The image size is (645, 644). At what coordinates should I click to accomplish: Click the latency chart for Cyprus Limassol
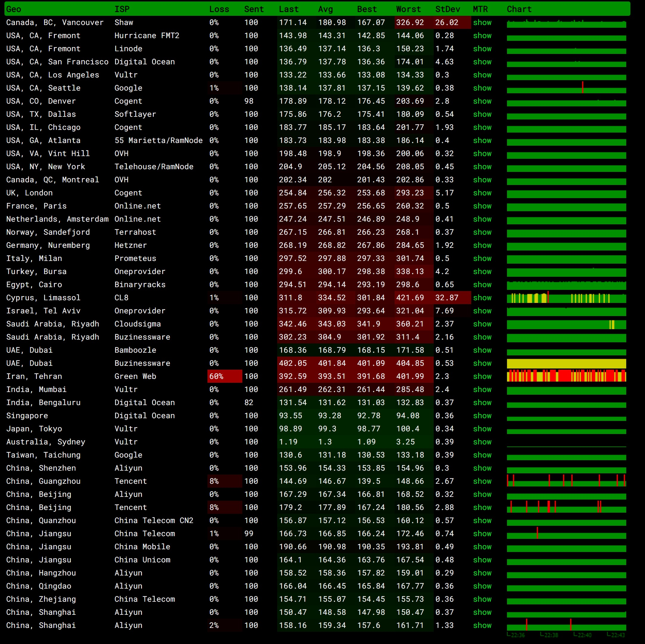tap(566, 298)
